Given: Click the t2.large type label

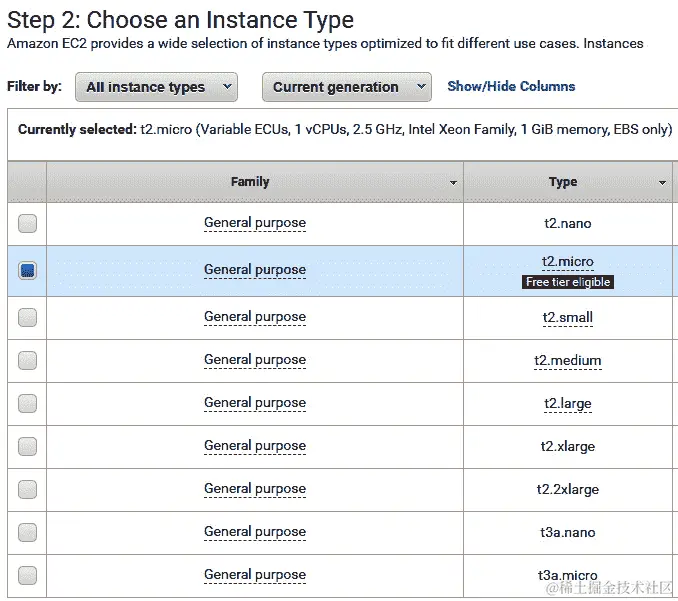Looking at the screenshot, I should click(567, 404).
